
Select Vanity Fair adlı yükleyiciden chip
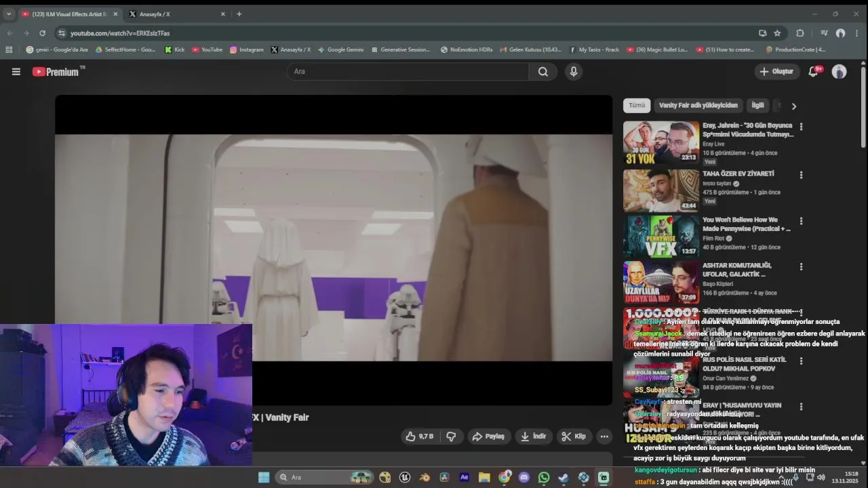[698, 105]
